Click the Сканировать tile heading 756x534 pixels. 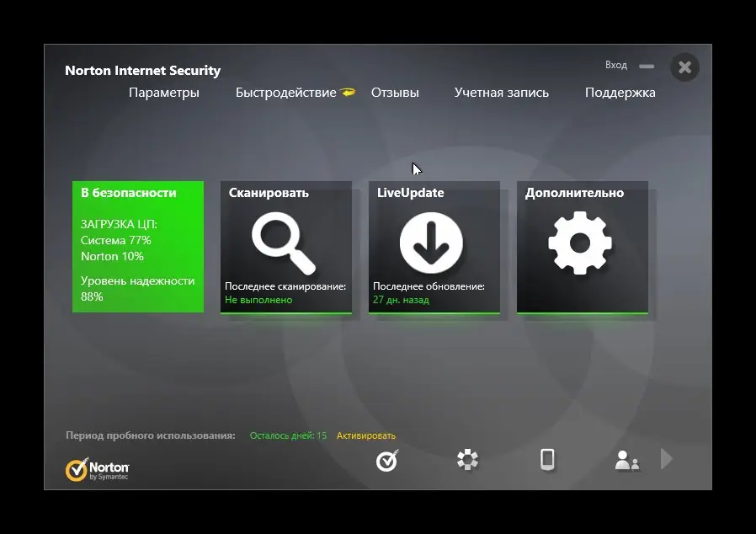pos(269,193)
